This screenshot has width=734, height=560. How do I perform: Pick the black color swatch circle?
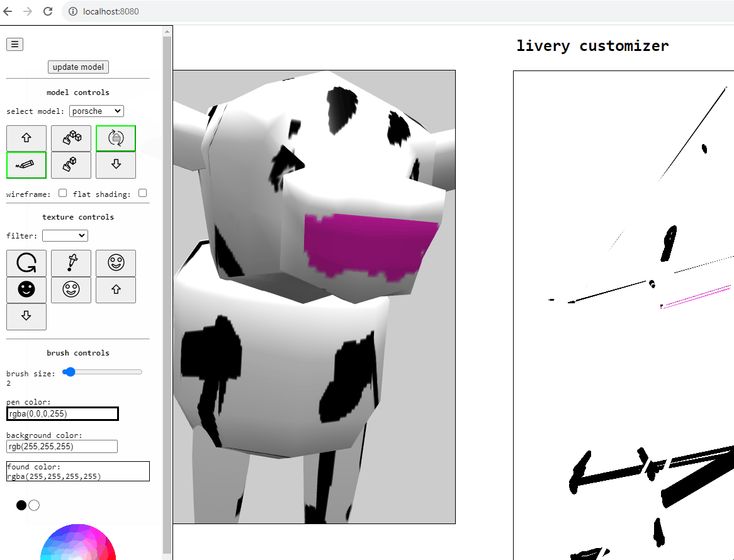coord(21,505)
